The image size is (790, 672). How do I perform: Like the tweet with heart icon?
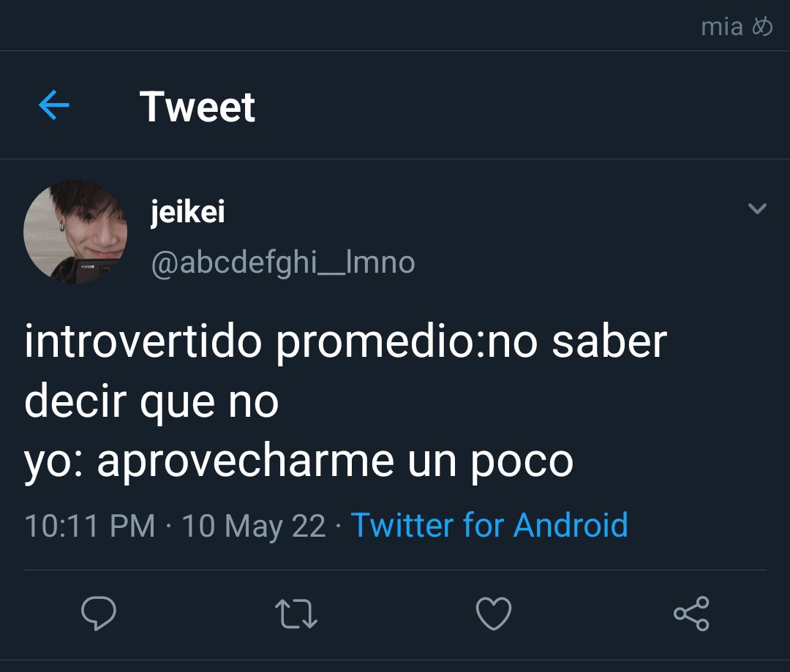pyautogui.click(x=494, y=614)
